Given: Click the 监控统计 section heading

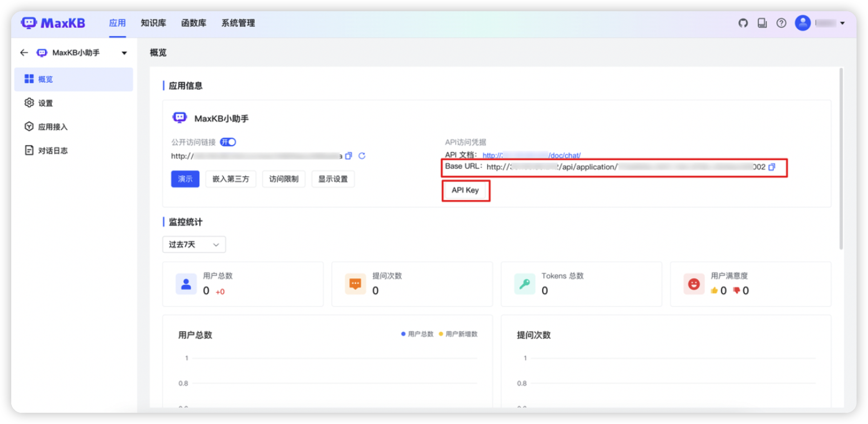Looking at the screenshot, I should click(185, 222).
